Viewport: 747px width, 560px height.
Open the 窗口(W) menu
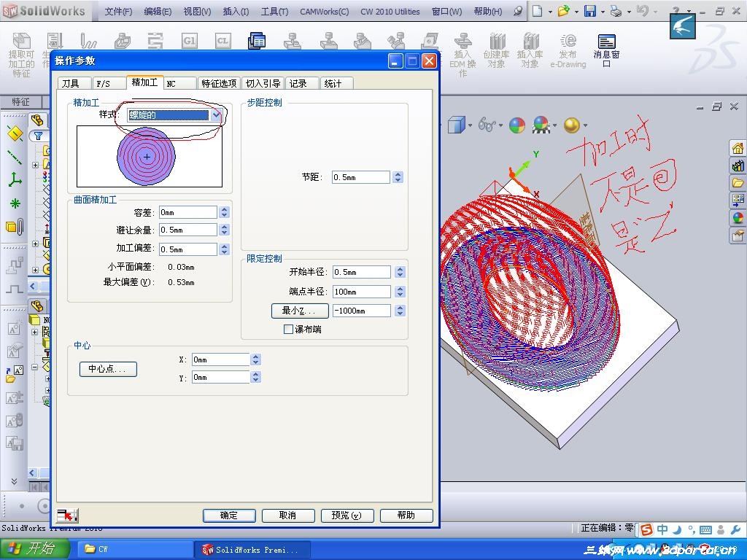pos(447,12)
